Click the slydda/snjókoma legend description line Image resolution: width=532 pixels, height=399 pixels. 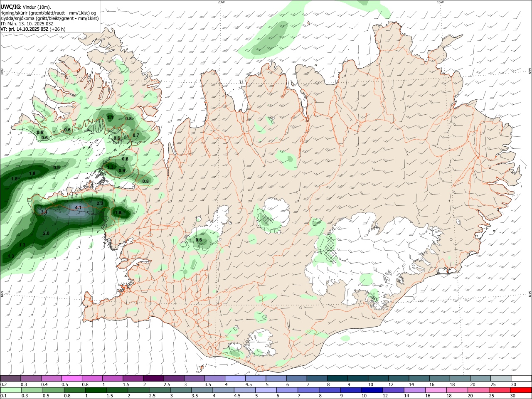(49, 18)
